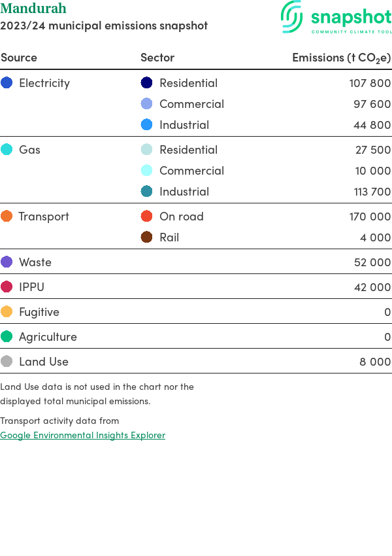Click the Snapshot fingerprint logo icon
392x556 pixels.
(291, 16)
